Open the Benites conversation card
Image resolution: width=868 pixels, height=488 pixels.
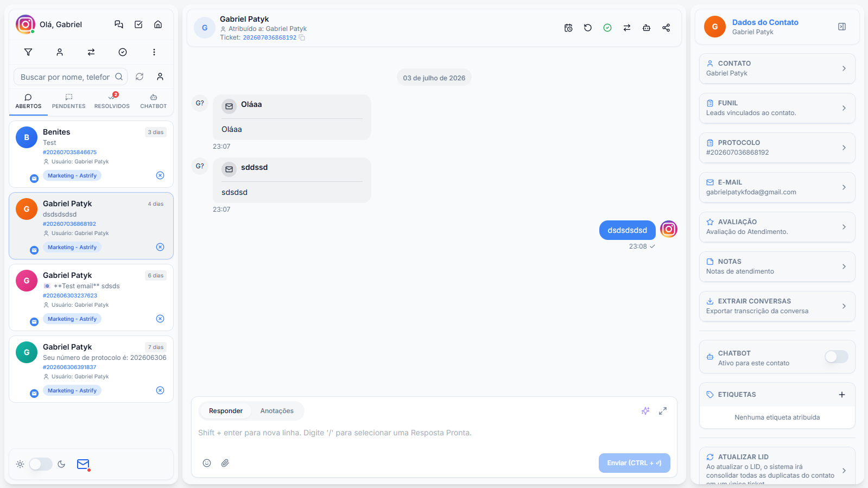coord(91,154)
